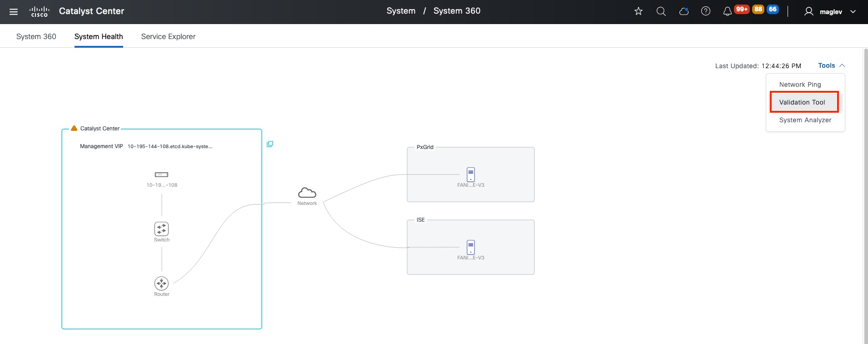Click the Management VIP address text
The image size is (868, 344).
coord(170,146)
